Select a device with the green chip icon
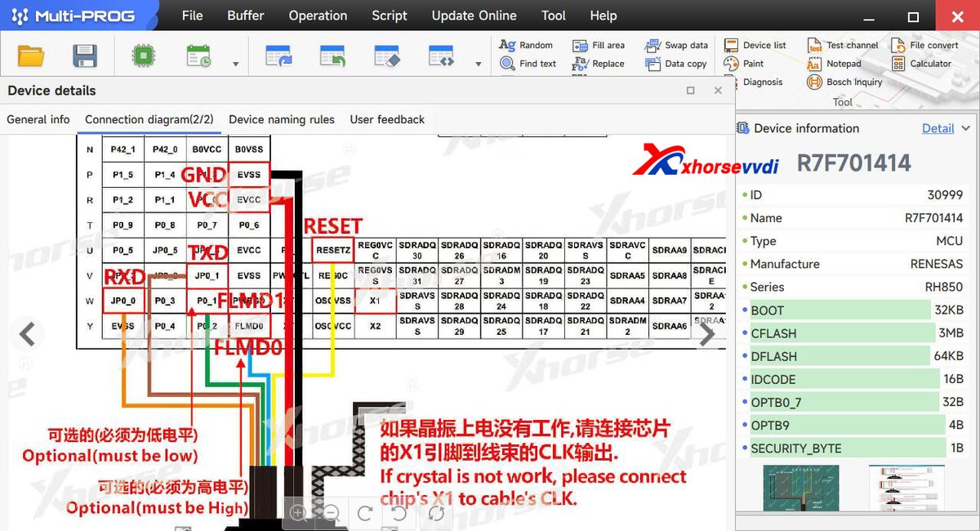 click(144, 56)
